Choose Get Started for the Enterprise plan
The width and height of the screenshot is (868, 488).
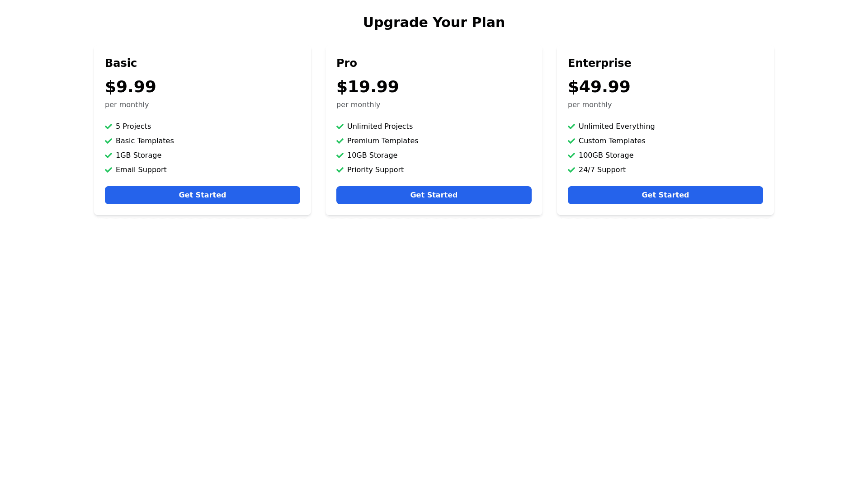pos(665,195)
